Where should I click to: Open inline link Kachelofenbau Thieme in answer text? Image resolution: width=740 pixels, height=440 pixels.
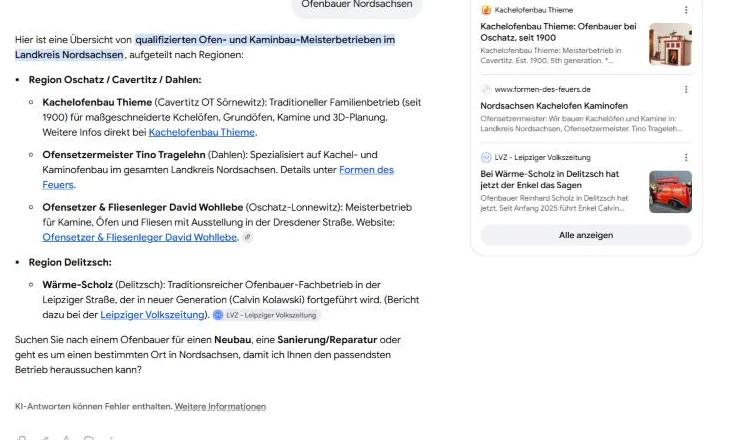[x=202, y=132]
